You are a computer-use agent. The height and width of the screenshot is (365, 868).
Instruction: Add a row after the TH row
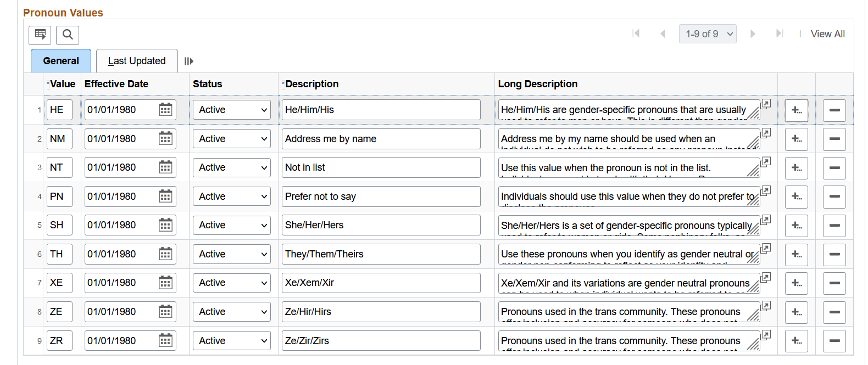click(796, 254)
